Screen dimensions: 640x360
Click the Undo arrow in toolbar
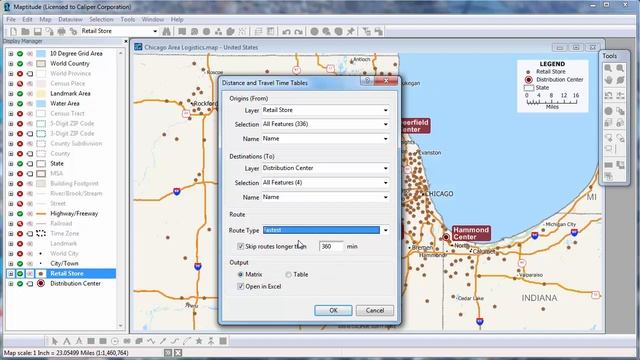(x=287, y=31)
